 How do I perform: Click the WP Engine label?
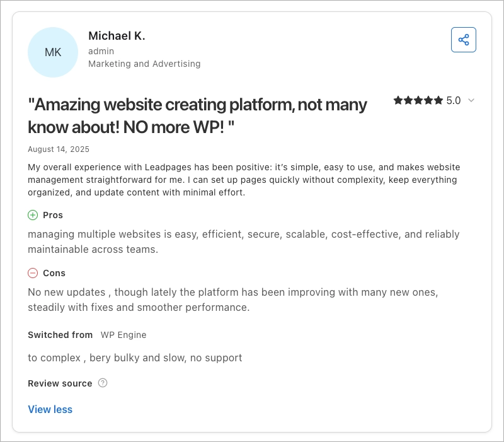point(123,335)
